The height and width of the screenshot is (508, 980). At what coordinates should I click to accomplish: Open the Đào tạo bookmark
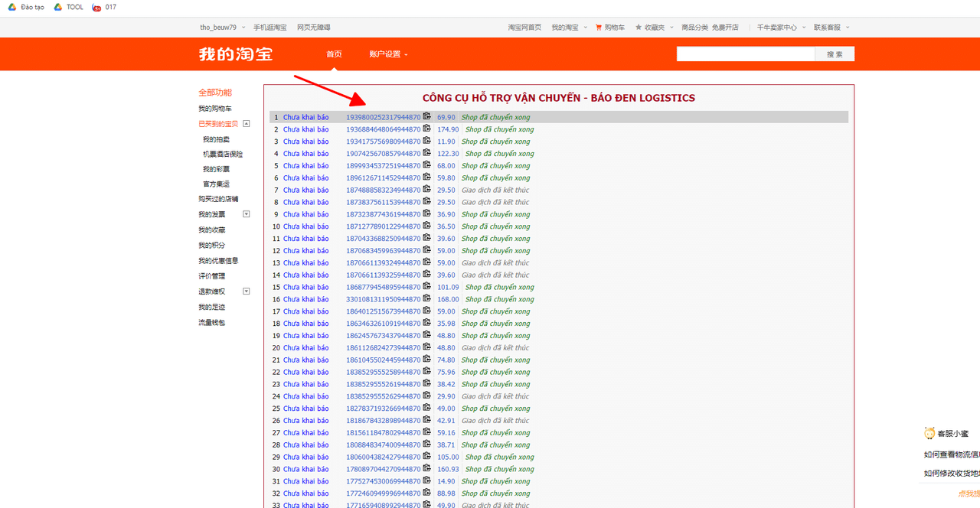pyautogui.click(x=27, y=8)
